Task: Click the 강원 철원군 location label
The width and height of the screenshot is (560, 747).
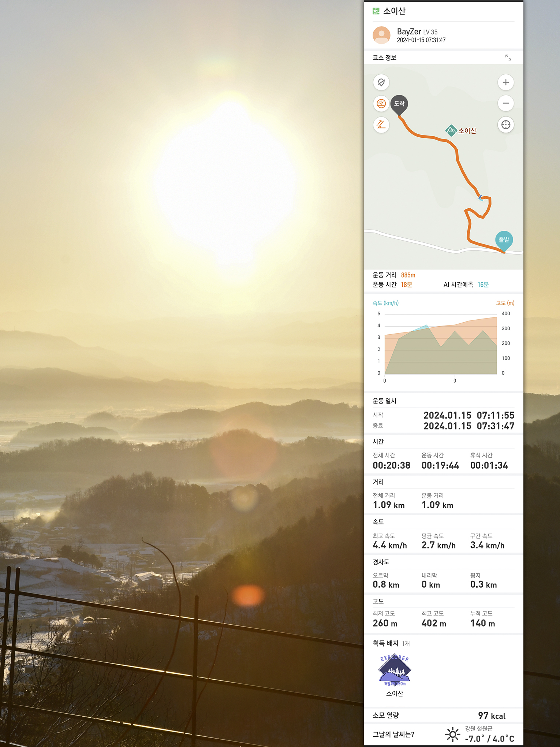Action: point(479,728)
